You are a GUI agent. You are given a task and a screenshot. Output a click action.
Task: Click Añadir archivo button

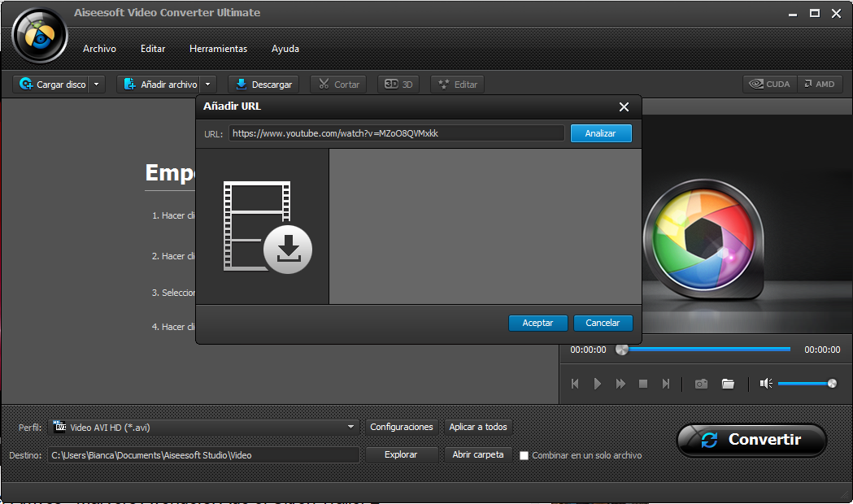[159, 85]
